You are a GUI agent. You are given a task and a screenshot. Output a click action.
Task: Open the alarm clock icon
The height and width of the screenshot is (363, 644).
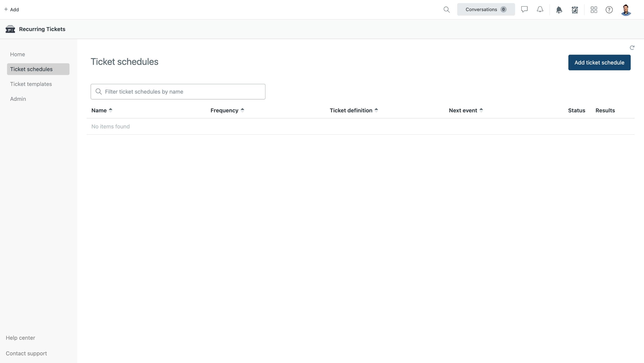click(575, 10)
